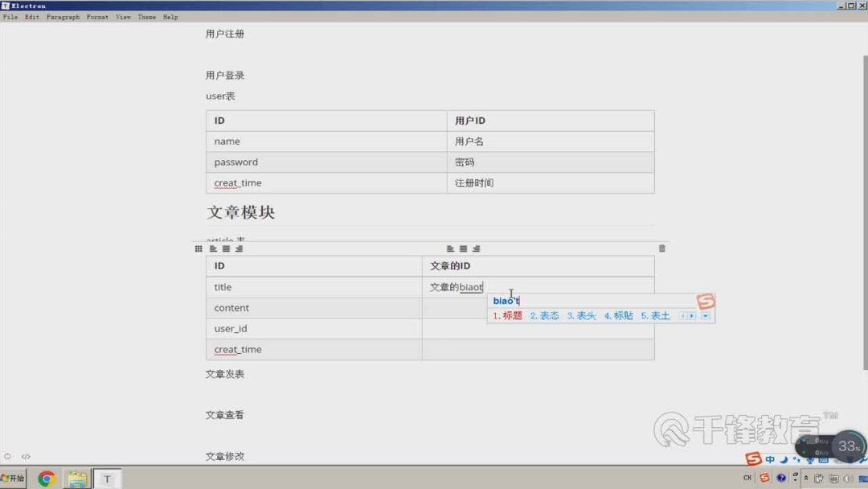Delete the table via the trash icon

(661, 249)
